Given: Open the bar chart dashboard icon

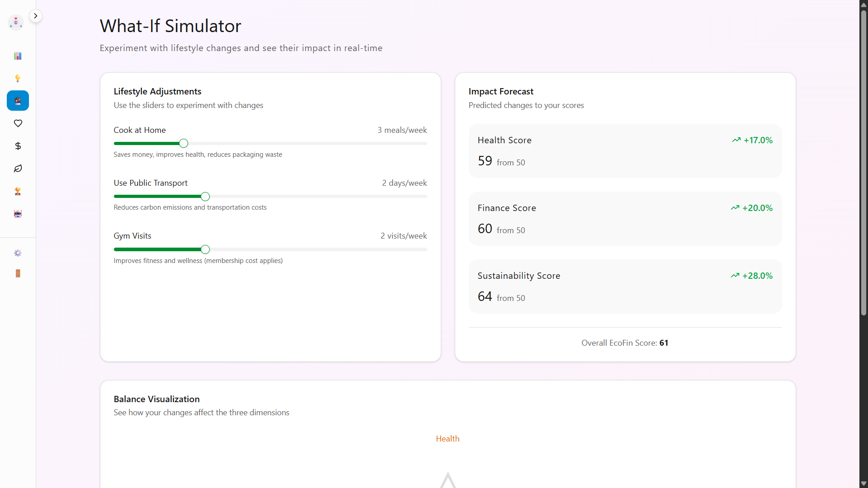Looking at the screenshot, I should coord(18,56).
